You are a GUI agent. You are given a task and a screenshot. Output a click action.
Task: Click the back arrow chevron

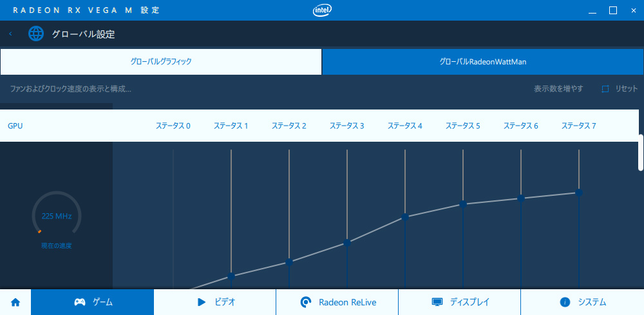click(10, 33)
